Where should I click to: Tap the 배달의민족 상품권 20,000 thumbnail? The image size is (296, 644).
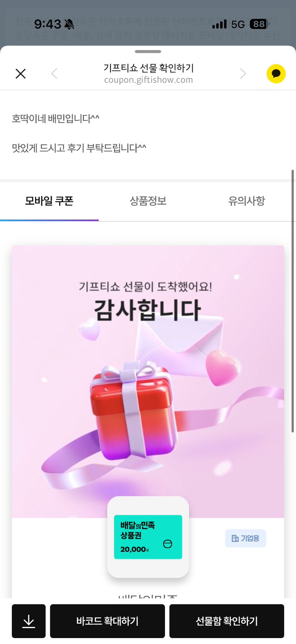148,537
